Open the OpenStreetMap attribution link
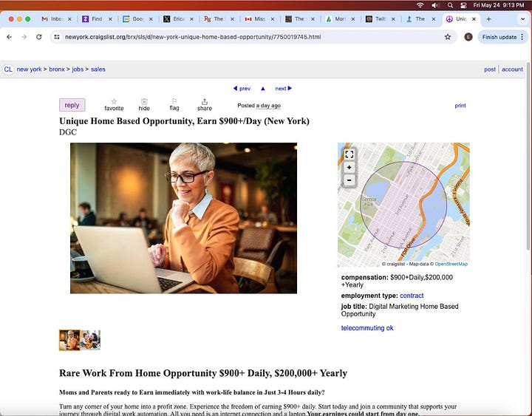Viewport: 532px width, 416px height. [x=451, y=264]
